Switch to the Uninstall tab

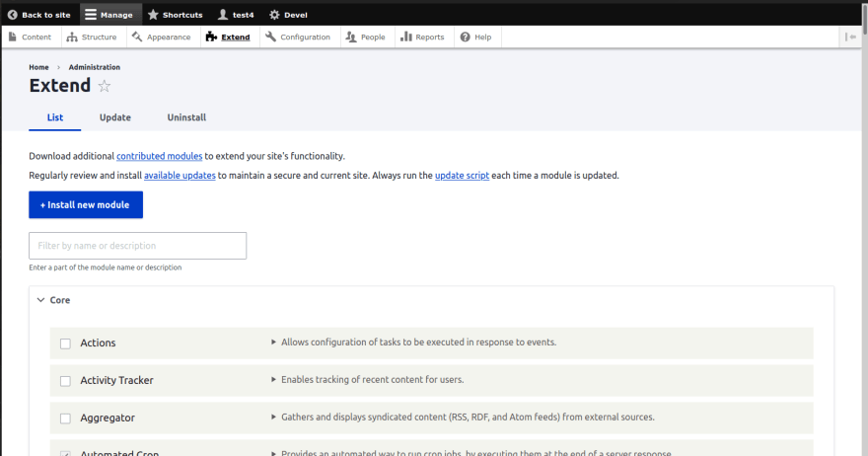click(x=186, y=117)
